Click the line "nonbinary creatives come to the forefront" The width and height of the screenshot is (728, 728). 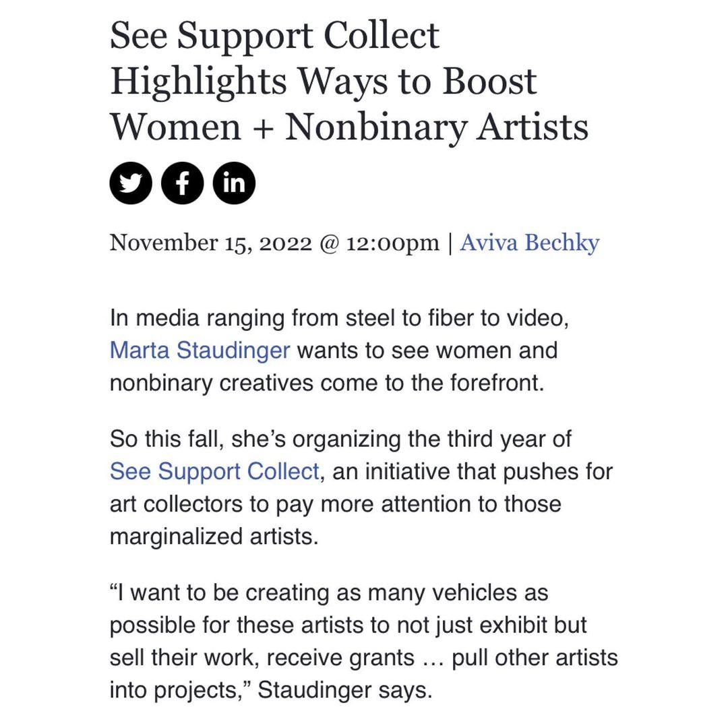pyautogui.click(x=327, y=383)
